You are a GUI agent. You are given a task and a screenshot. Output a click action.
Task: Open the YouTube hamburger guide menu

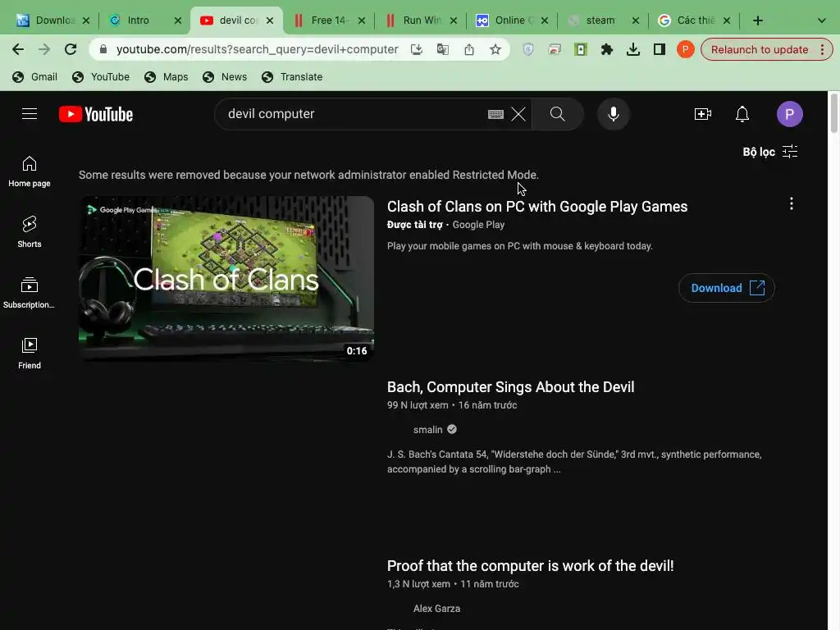[30, 114]
